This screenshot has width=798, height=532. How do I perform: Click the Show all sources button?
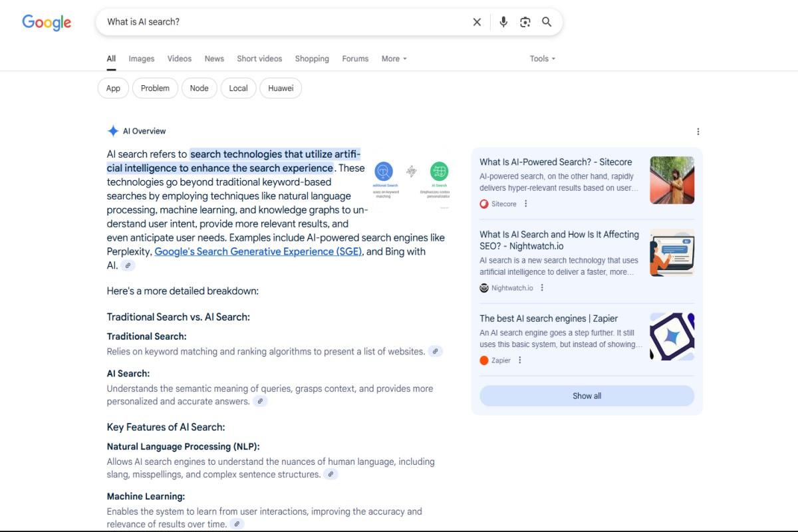(587, 396)
